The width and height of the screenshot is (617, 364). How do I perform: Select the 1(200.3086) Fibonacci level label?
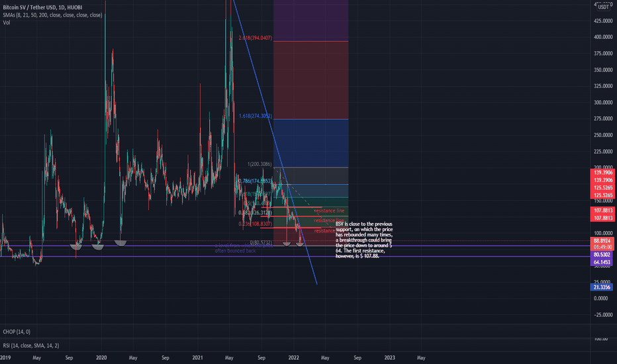click(x=260, y=164)
